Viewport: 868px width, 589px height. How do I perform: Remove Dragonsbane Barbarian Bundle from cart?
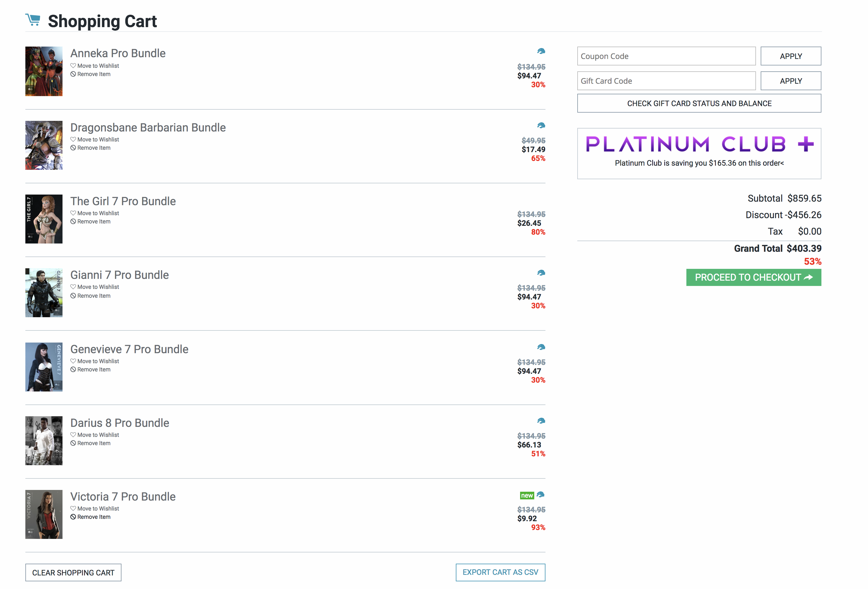(x=93, y=148)
